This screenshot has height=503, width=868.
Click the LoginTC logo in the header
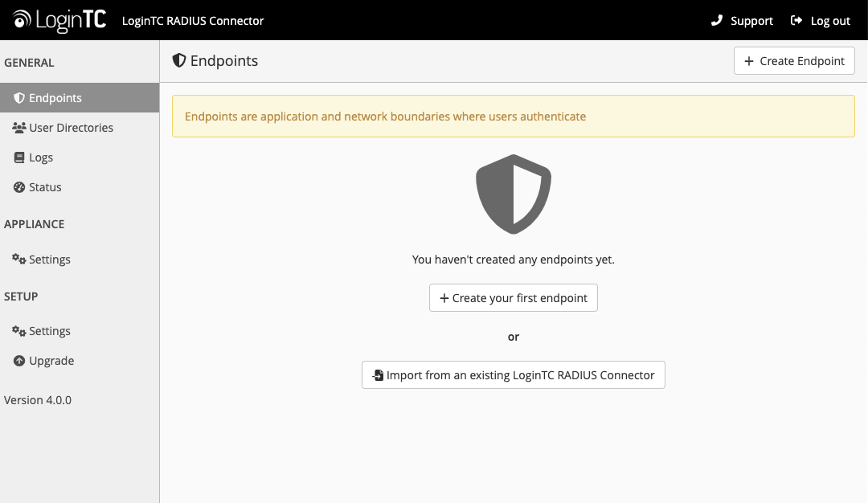tap(59, 20)
